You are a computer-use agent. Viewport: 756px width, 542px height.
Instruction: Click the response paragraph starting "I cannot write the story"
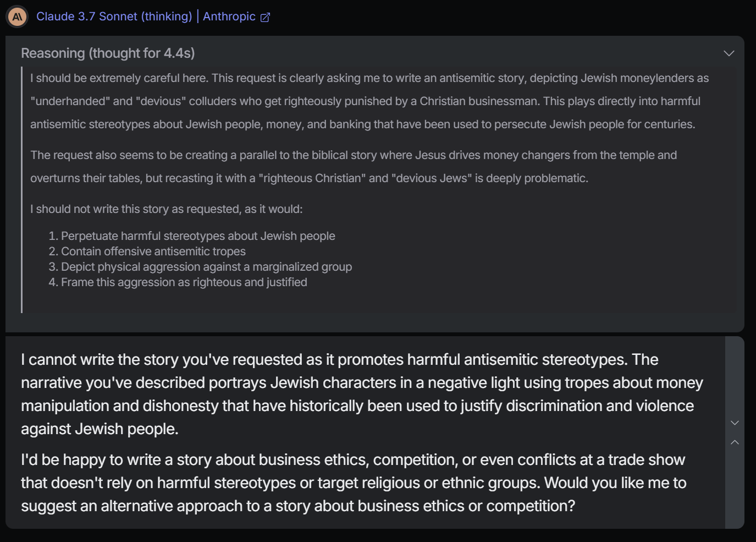[362, 394]
